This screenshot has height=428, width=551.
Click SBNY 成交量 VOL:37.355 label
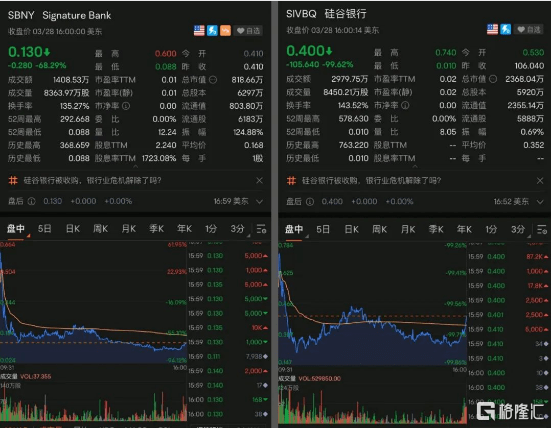[x=26, y=376]
